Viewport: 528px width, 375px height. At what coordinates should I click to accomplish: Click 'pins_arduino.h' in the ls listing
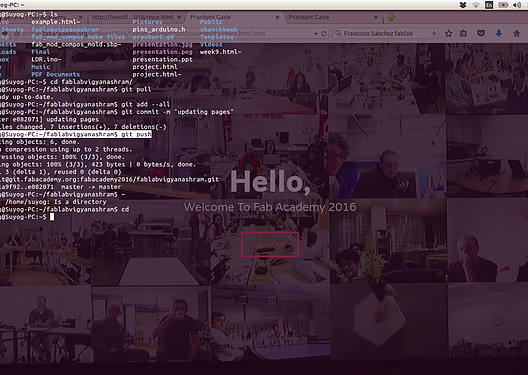point(159,29)
